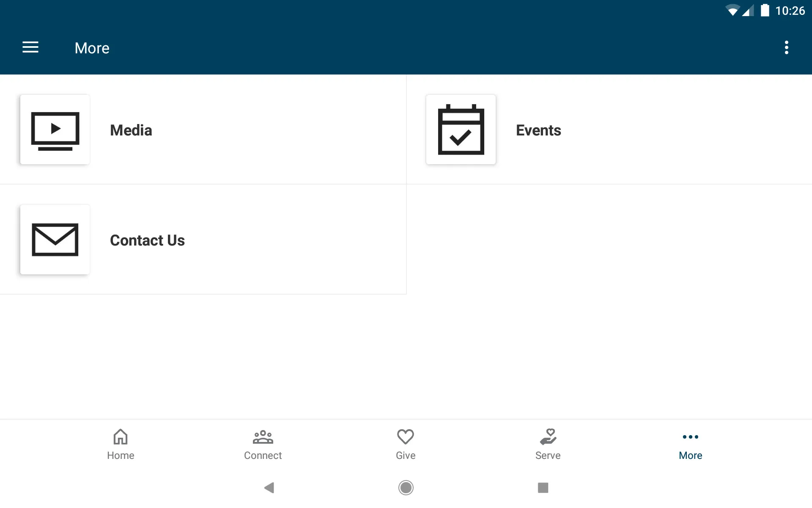
Task: Click the three-dot overflow menu
Action: pos(787,48)
